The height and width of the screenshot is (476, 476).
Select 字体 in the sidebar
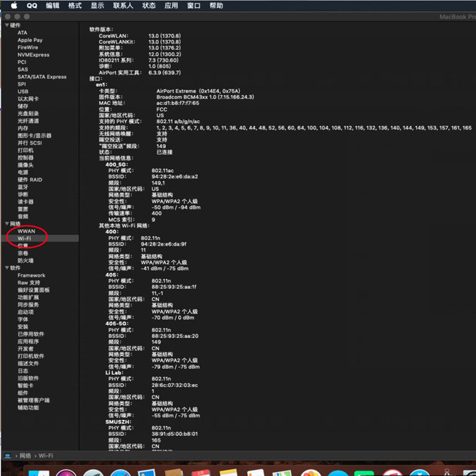23,319
